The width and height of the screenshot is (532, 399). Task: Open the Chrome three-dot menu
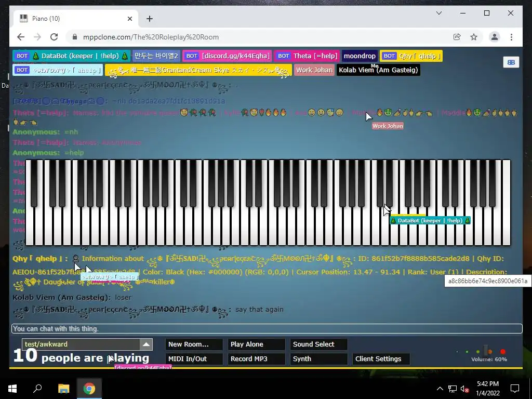(x=511, y=37)
